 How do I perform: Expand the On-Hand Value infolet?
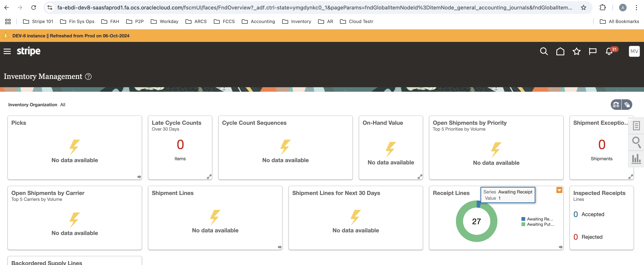(x=420, y=177)
